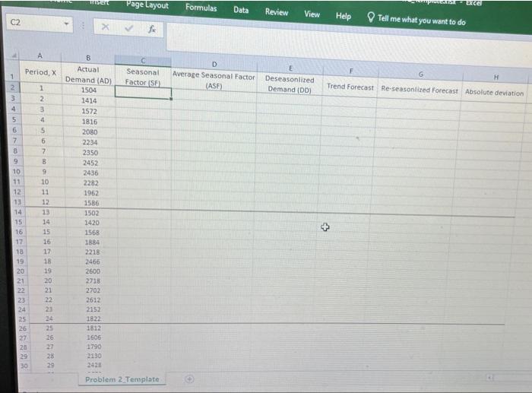Click the 'Average Seasonal Factor (ASF)' cell

tap(214, 80)
